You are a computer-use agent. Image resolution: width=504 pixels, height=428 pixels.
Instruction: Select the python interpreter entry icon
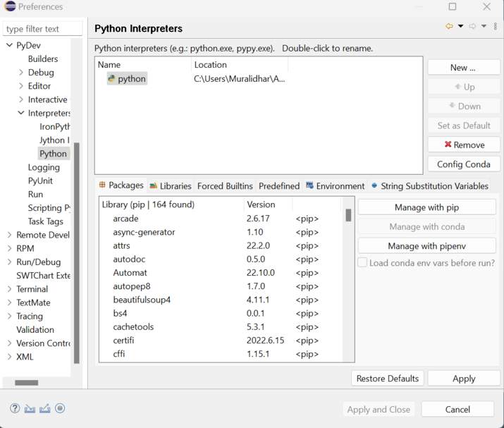[111, 79]
